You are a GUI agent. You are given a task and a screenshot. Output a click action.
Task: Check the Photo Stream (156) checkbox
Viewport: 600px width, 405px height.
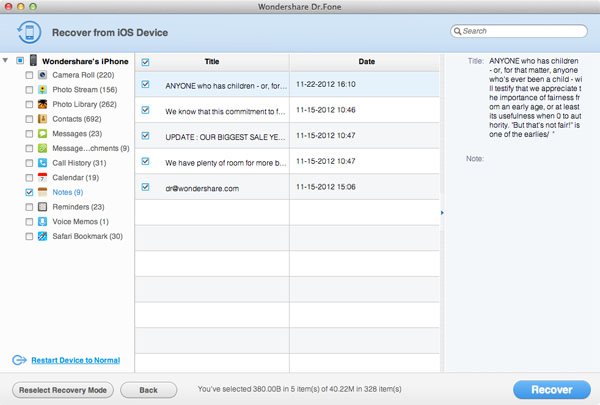click(x=29, y=90)
